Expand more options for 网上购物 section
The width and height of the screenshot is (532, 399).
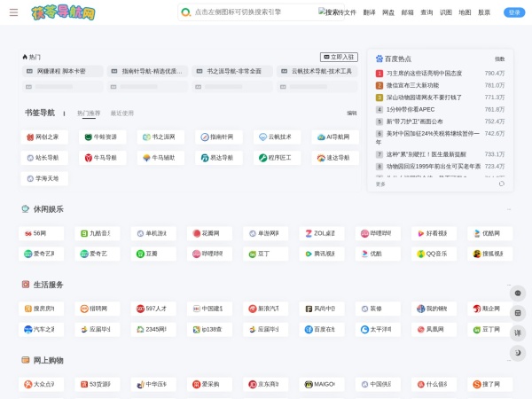(x=509, y=360)
